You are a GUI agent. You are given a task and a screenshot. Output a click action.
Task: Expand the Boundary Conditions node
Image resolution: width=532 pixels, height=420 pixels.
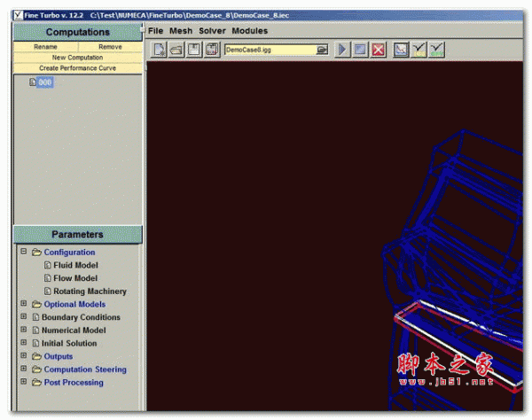[23, 317]
